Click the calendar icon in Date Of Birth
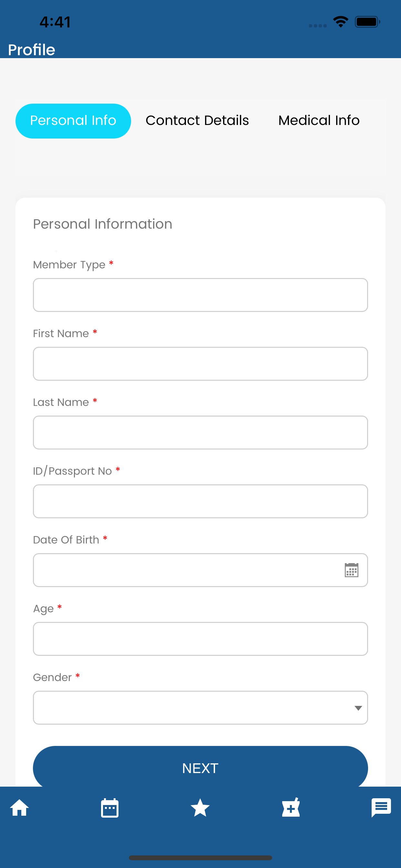 [352, 570]
